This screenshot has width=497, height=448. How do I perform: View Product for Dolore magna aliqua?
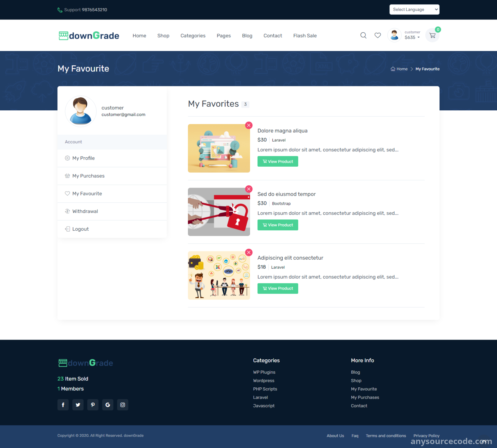tap(278, 161)
